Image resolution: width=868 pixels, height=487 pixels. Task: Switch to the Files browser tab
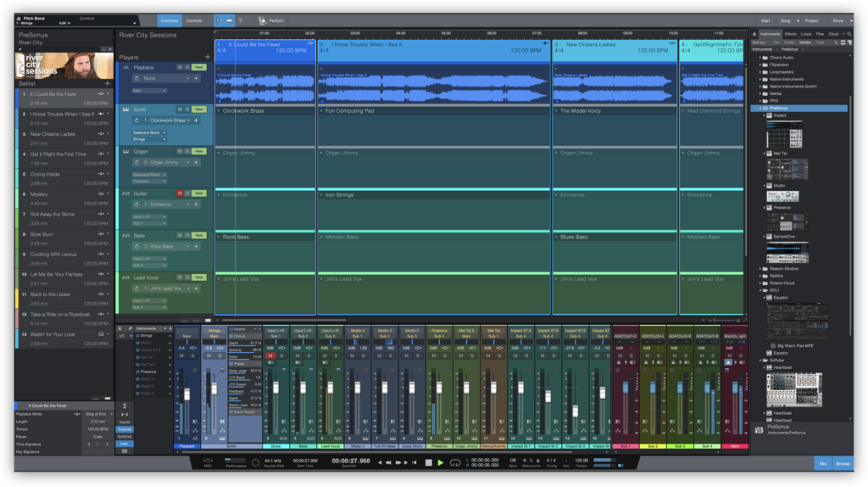pos(820,34)
